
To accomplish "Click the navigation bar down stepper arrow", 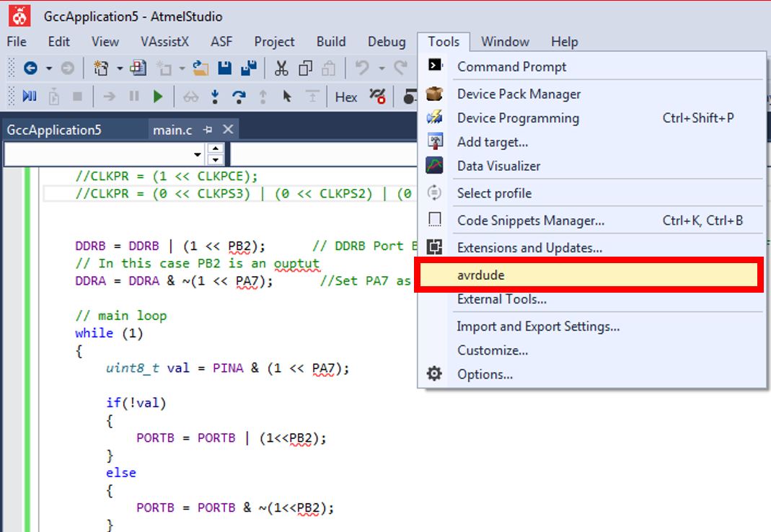I will [x=216, y=160].
